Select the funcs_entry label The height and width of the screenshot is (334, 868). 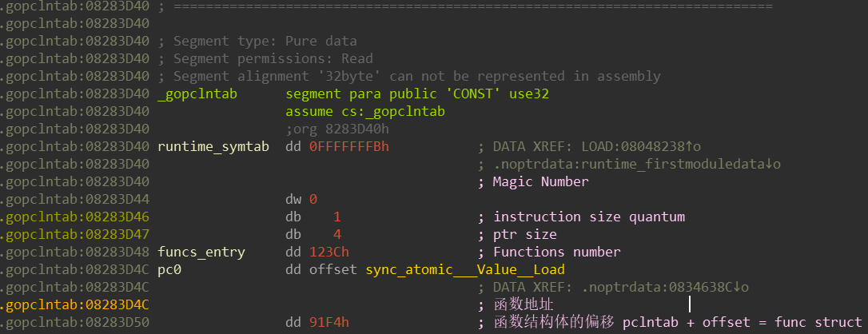(x=201, y=252)
